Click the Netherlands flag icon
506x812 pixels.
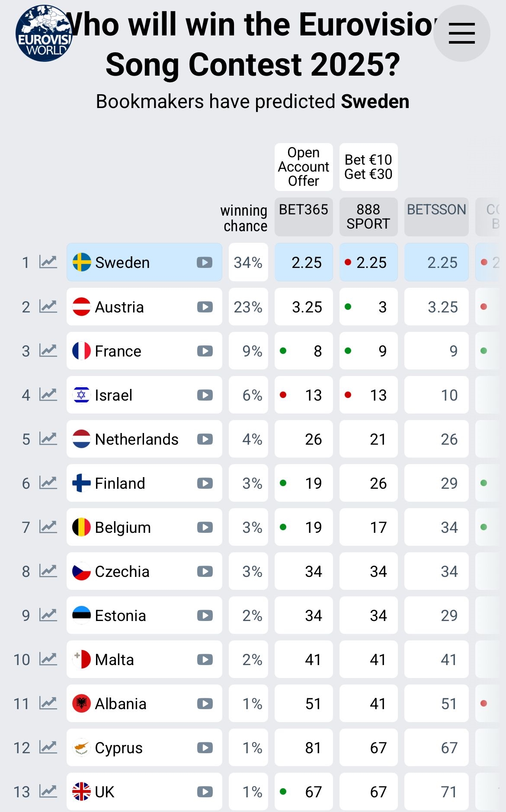[81, 439]
